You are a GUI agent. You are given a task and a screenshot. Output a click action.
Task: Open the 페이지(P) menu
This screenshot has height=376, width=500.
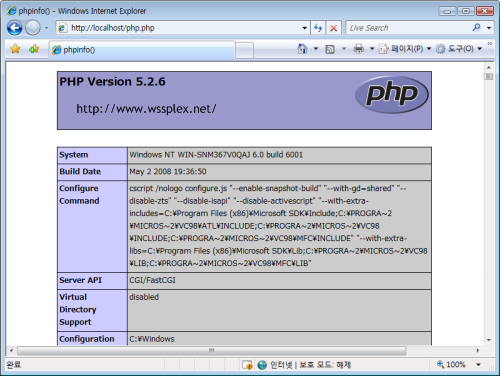[x=405, y=49]
